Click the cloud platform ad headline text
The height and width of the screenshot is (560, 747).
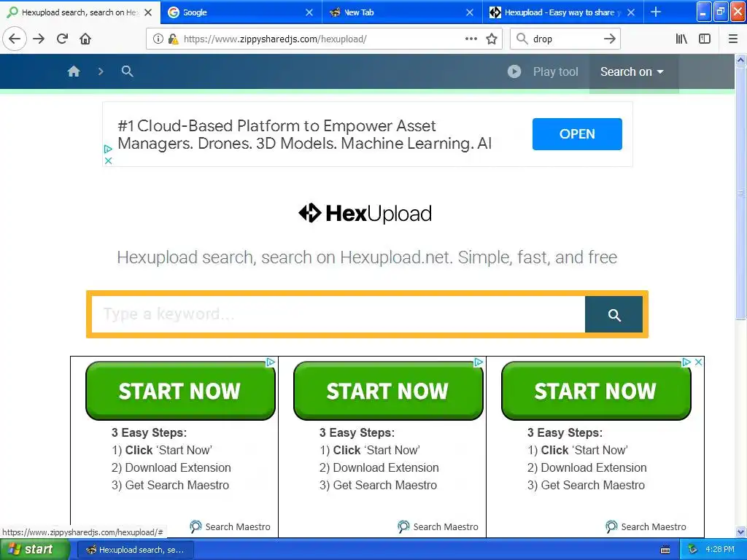pyautogui.click(x=304, y=134)
